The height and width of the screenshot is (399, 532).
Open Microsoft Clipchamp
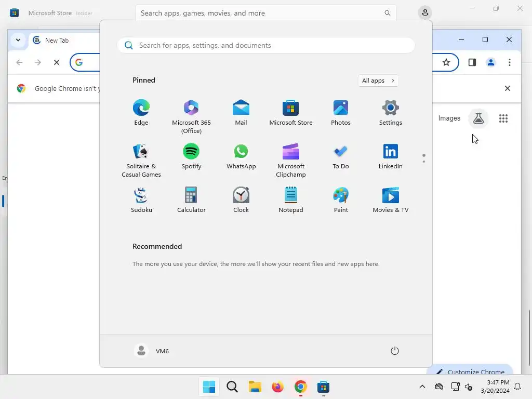pos(291,161)
